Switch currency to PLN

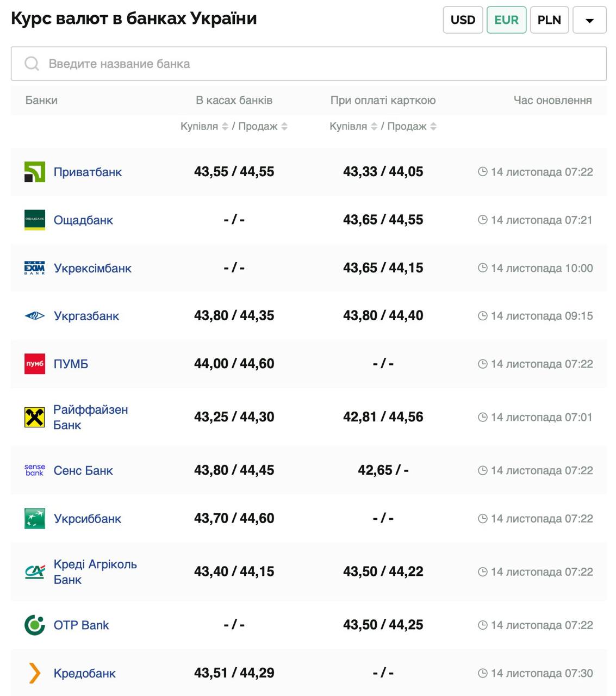coord(549,20)
